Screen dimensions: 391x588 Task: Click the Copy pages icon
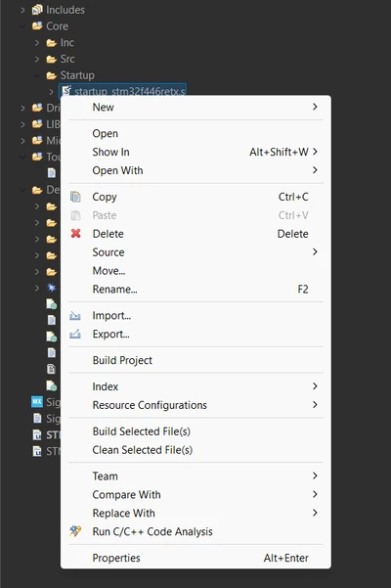pyautogui.click(x=75, y=197)
